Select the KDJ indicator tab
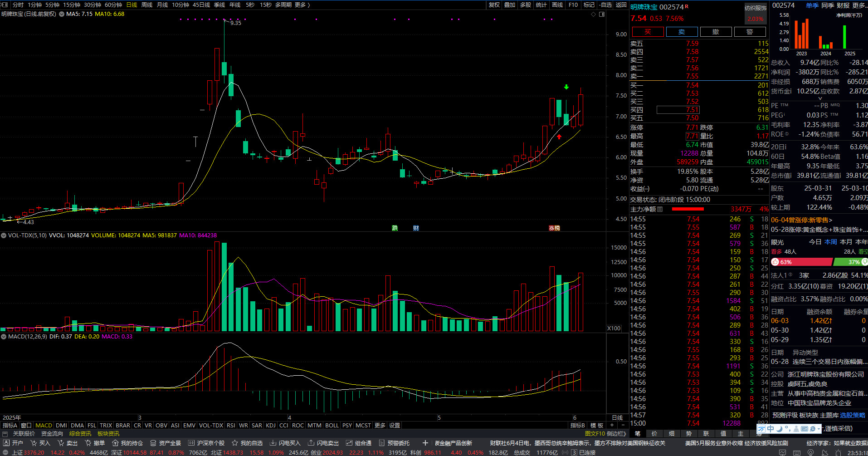 click(x=271, y=425)
